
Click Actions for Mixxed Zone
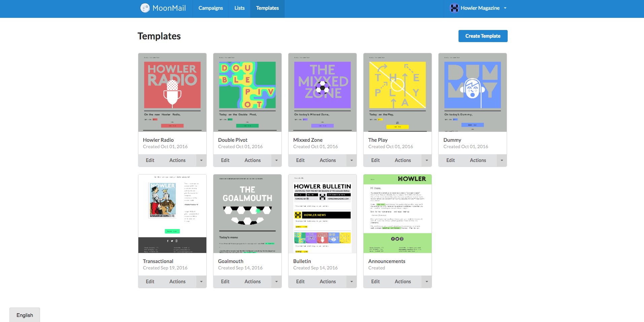point(328,160)
